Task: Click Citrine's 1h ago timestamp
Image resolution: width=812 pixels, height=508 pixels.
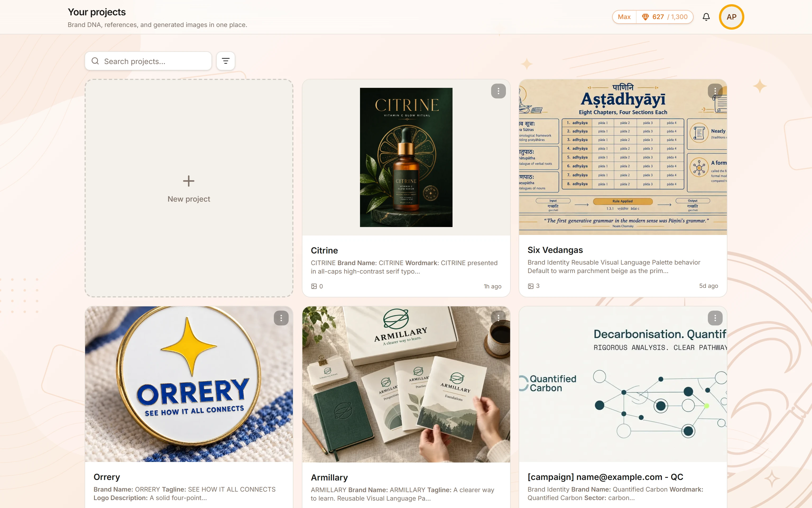Action: [492, 286]
